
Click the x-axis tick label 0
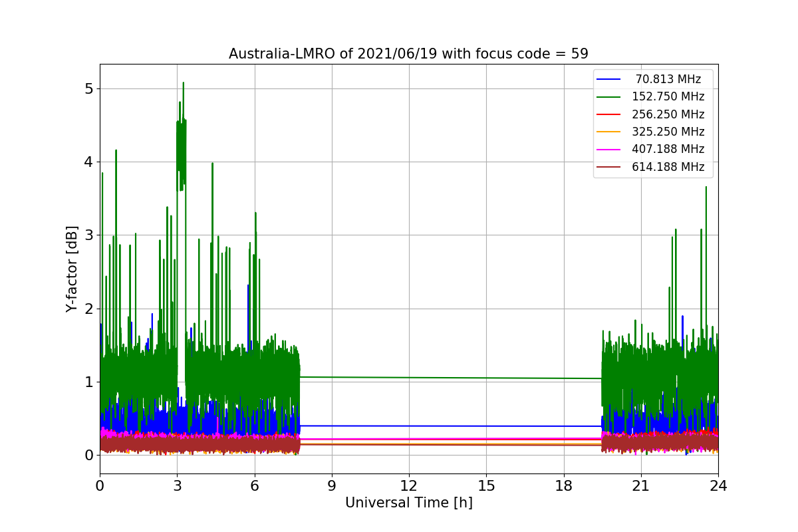point(100,486)
